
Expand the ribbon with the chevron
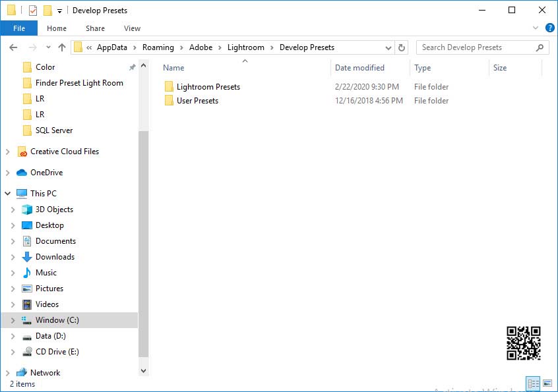(536, 28)
